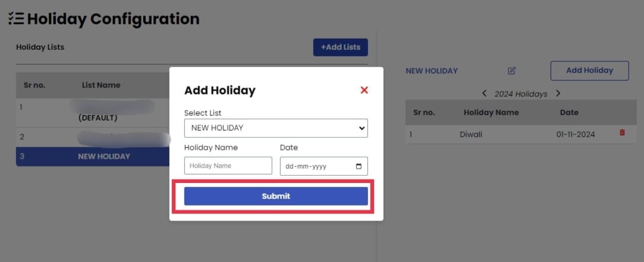Focus the Holiday Name text field
Screen dimensions: 644x262
(x=228, y=166)
